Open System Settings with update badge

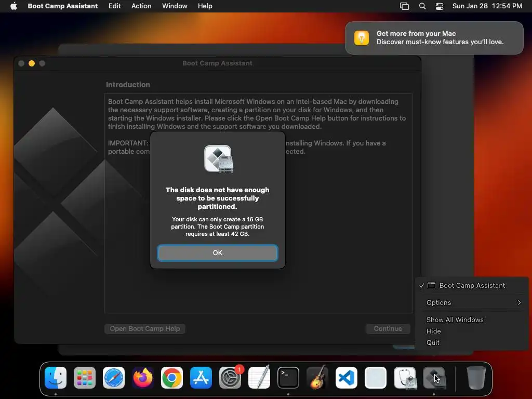click(x=230, y=378)
